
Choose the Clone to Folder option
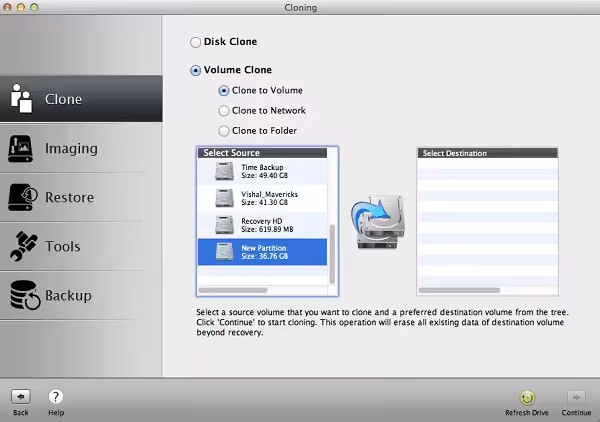(224, 131)
